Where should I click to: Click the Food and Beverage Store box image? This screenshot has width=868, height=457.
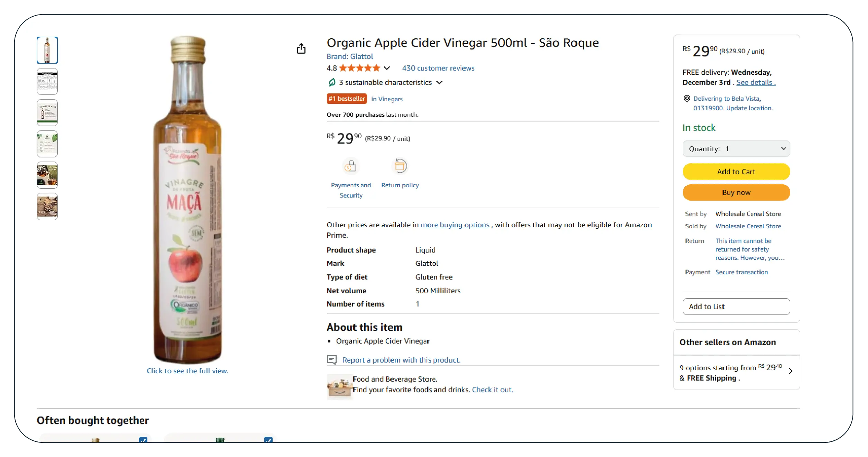coord(339,386)
